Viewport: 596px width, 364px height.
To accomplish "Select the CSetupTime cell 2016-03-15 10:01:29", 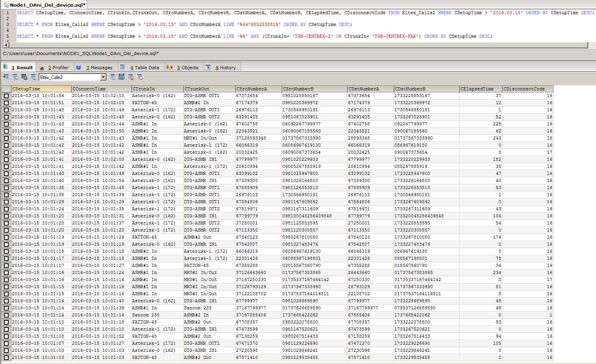I will 41,202.
